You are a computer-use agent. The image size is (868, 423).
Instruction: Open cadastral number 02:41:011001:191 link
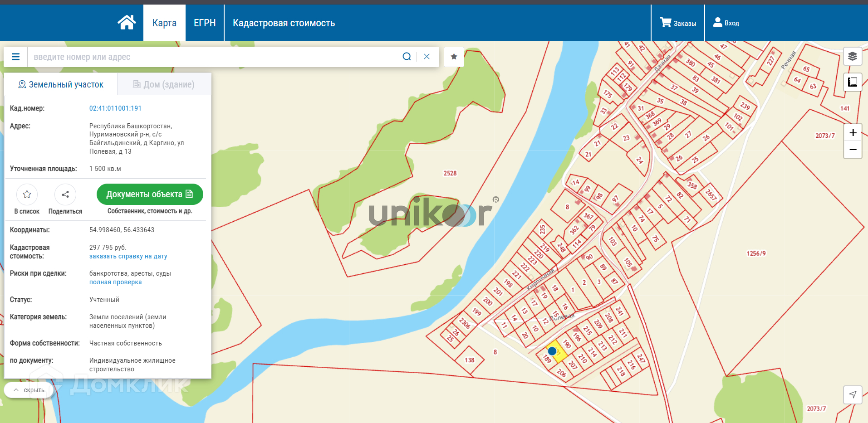click(x=115, y=108)
